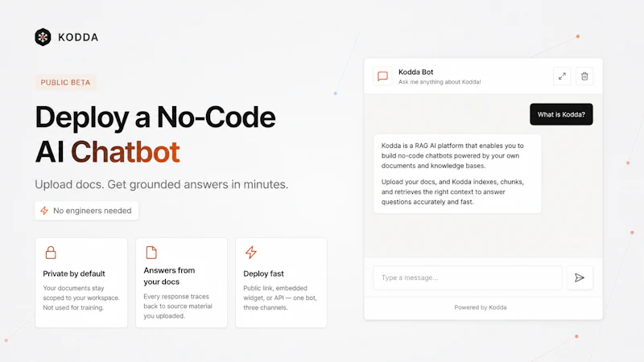
Task: Click the PUBLIC BETA badge
Action: point(65,83)
